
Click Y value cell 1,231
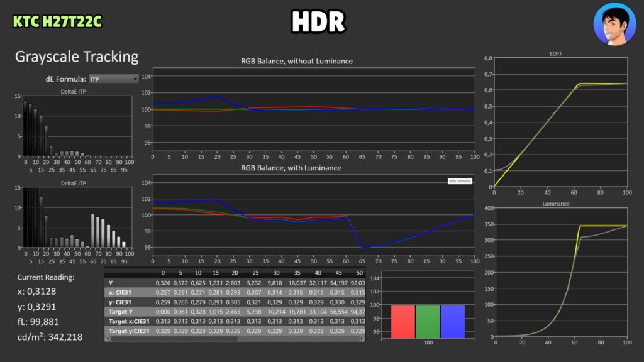tap(216, 283)
